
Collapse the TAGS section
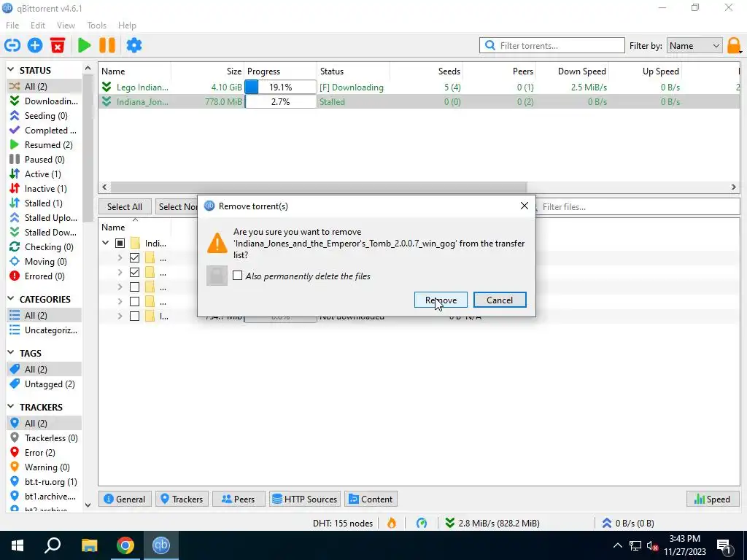(x=10, y=353)
